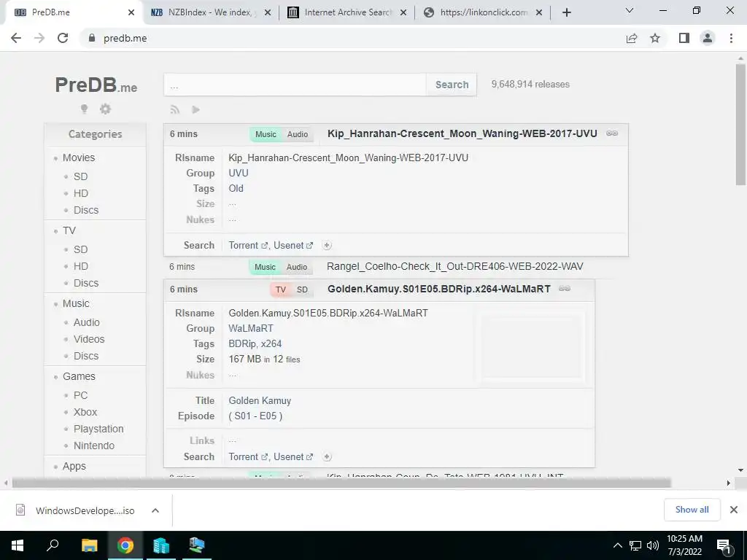Image resolution: width=747 pixels, height=560 pixels.
Task: Click the PreDB.me logo
Action: [x=96, y=85]
